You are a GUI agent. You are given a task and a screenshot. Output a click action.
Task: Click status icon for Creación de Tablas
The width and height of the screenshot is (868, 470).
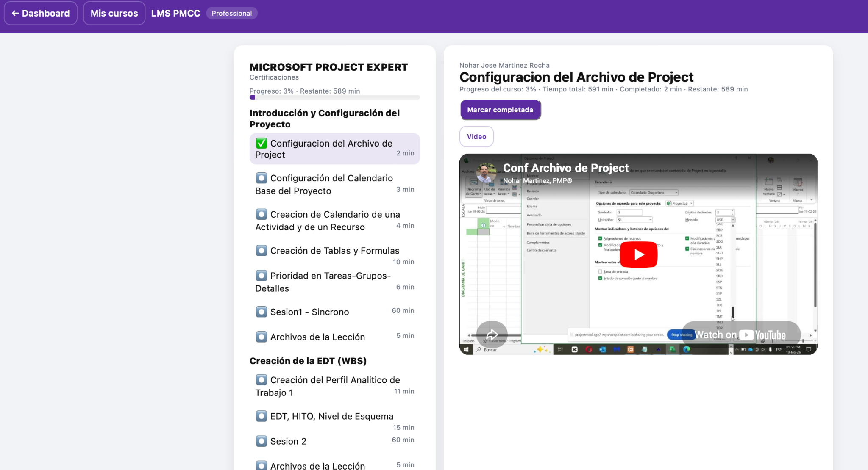coord(262,251)
